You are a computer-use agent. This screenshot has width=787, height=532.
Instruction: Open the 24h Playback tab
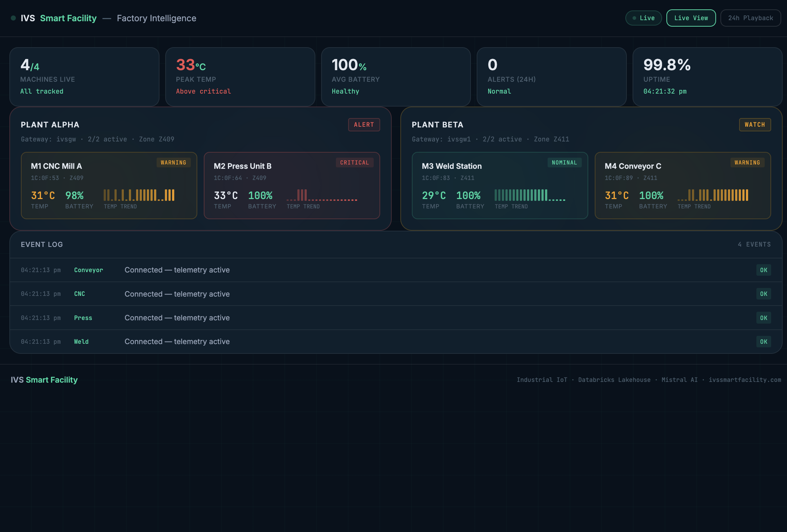pos(751,18)
